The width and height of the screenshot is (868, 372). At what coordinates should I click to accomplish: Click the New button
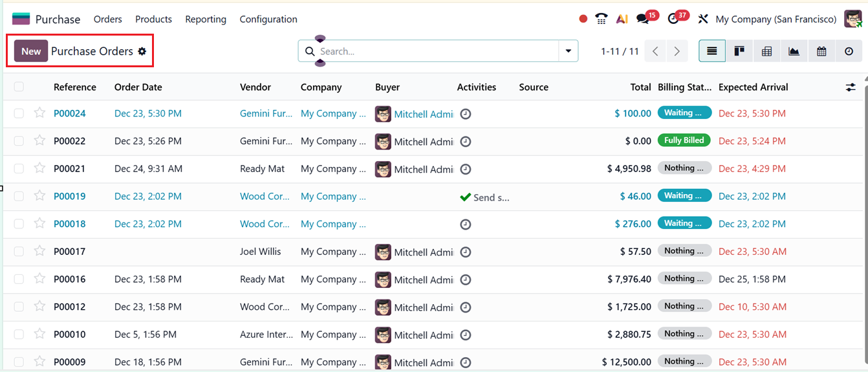(x=31, y=51)
